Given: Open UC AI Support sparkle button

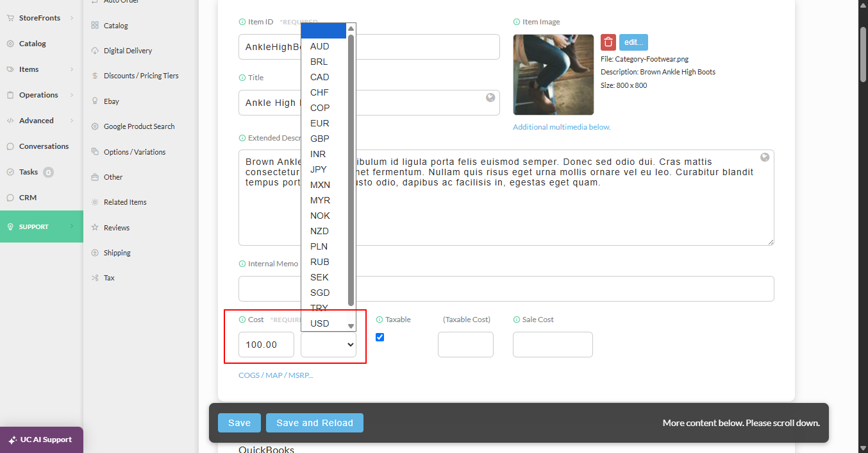Looking at the screenshot, I should coord(42,440).
